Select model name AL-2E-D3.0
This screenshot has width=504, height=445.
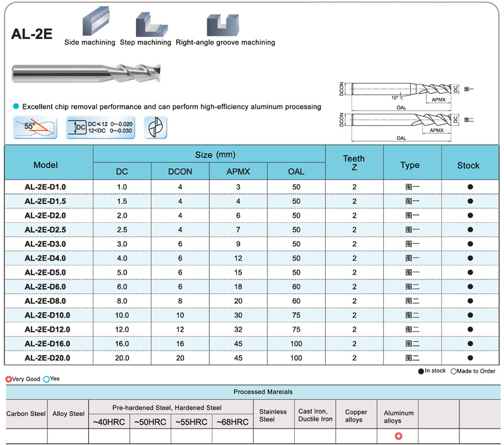[45, 244]
